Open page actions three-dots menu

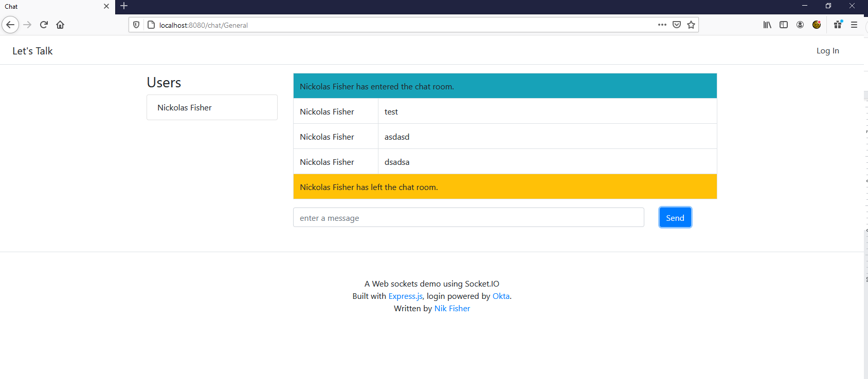[662, 25]
